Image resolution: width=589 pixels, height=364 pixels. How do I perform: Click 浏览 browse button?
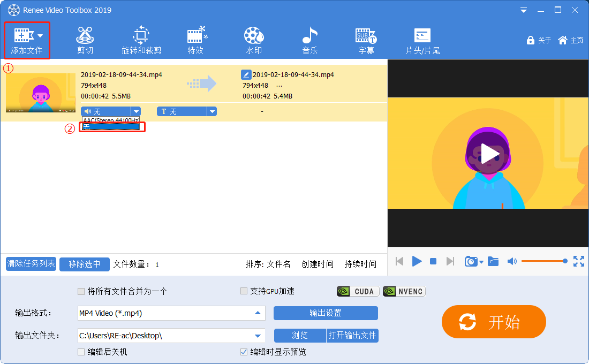[300, 336]
